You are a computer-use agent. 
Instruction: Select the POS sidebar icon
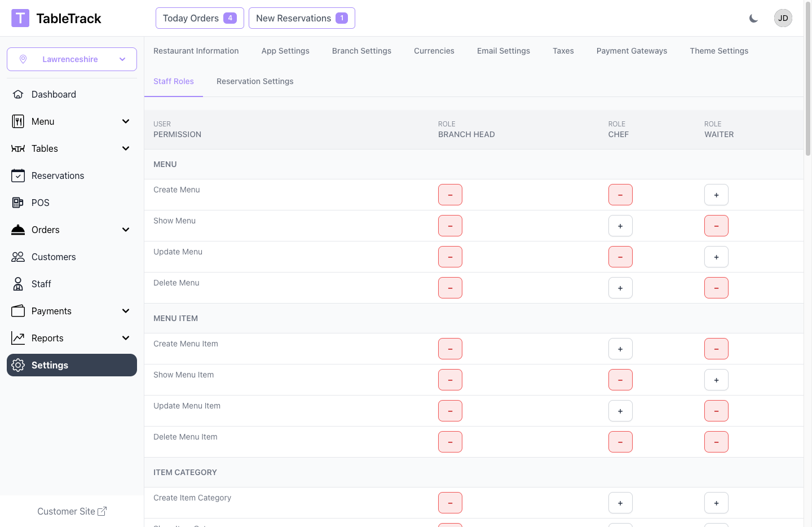(18, 203)
